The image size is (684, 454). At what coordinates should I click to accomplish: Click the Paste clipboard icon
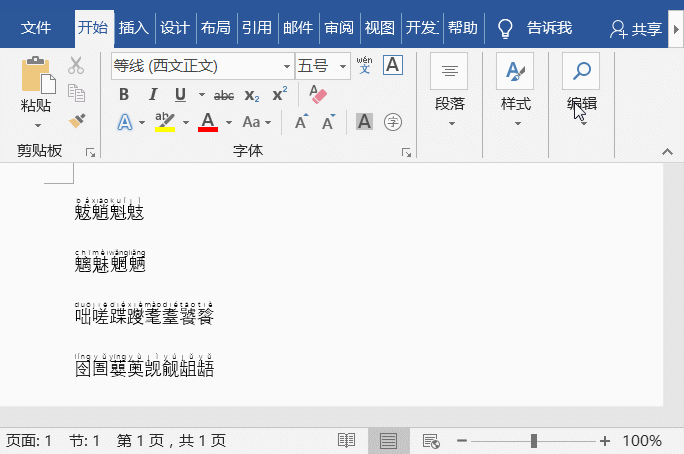tap(38, 75)
